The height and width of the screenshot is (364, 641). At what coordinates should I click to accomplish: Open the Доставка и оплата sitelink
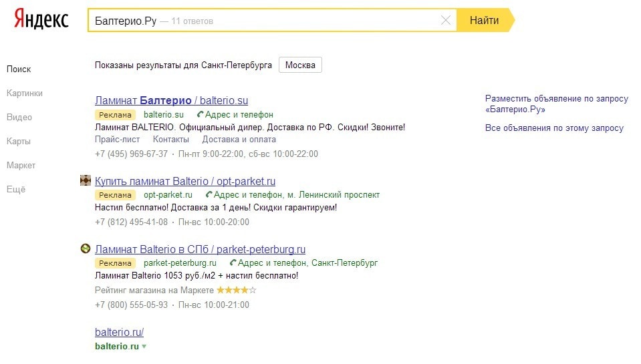pos(239,140)
